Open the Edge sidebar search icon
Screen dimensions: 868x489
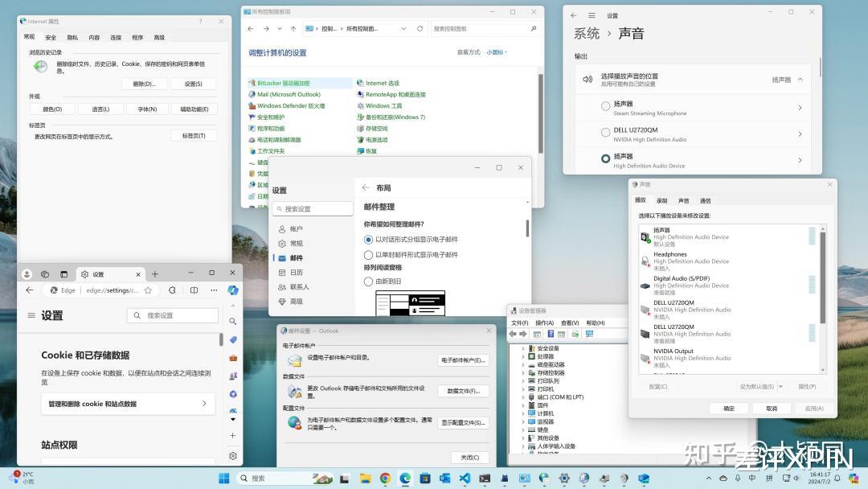(x=233, y=321)
